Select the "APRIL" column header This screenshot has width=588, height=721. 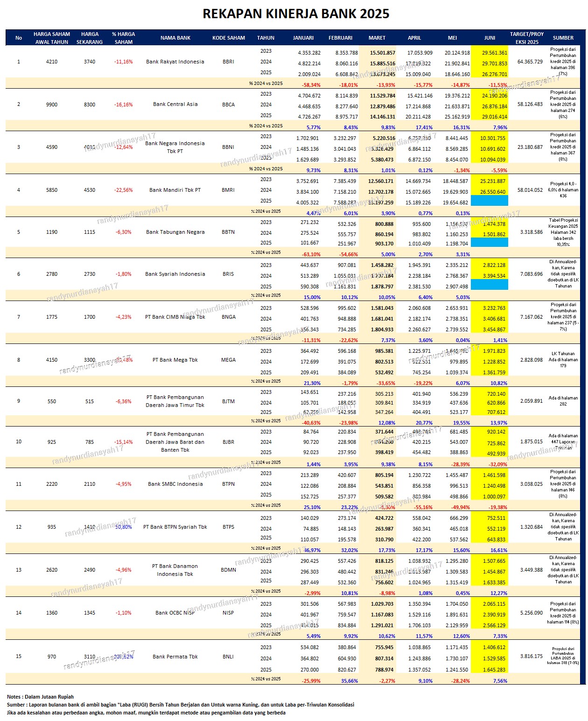pos(414,38)
